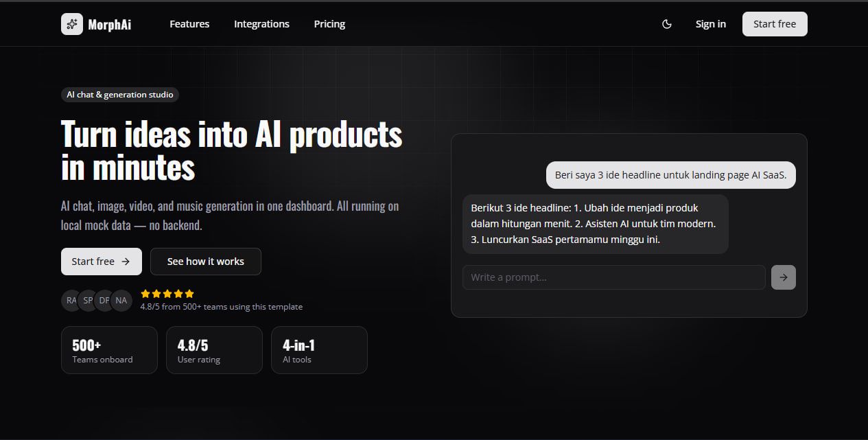Click the five gold rating stars

(x=167, y=294)
